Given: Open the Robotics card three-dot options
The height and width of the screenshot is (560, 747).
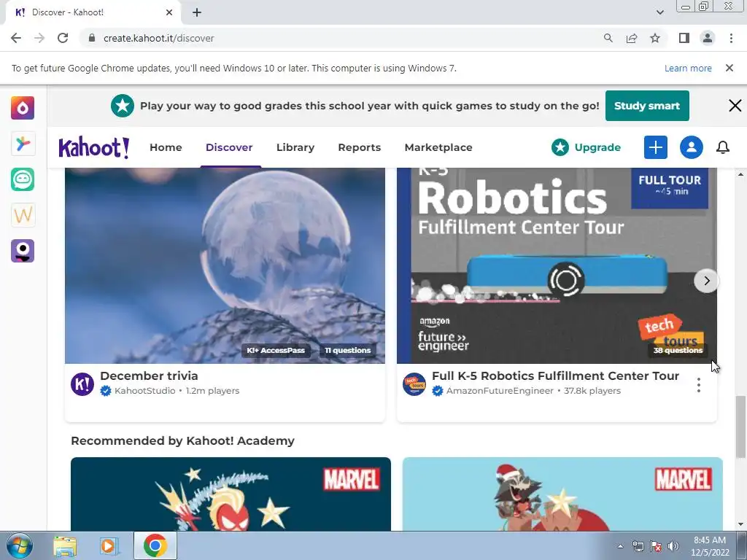Looking at the screenshot, I should coord(699,385).
